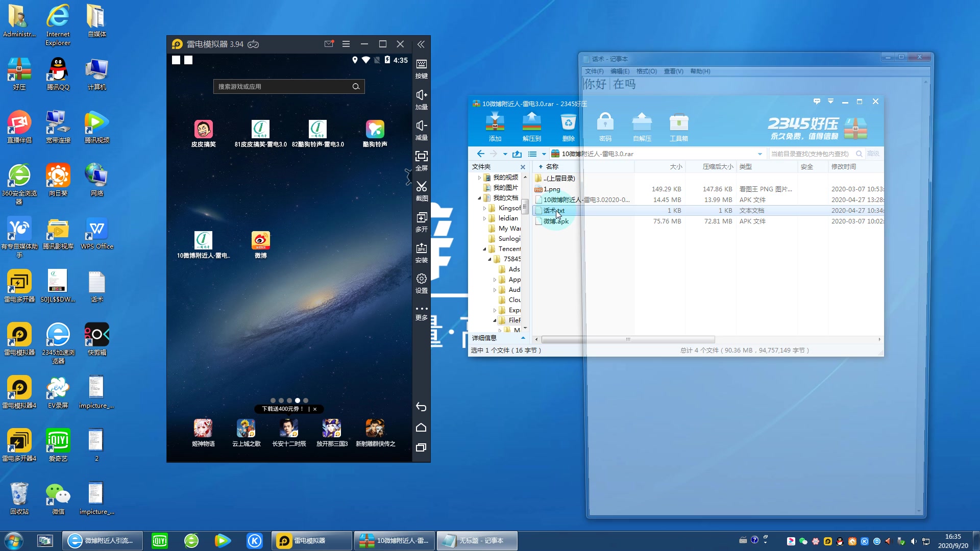Click the 按键 keyboard mapping icon in emulator sidebar
Image resolution: width=980 pixels, height=551 pixels.
click(421, 64)
